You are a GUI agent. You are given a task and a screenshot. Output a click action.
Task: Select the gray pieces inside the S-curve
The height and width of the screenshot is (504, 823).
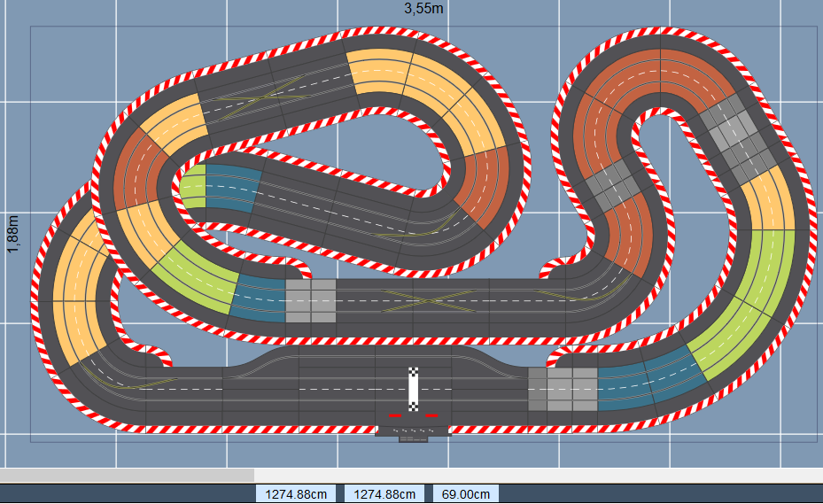click(613, 185)
